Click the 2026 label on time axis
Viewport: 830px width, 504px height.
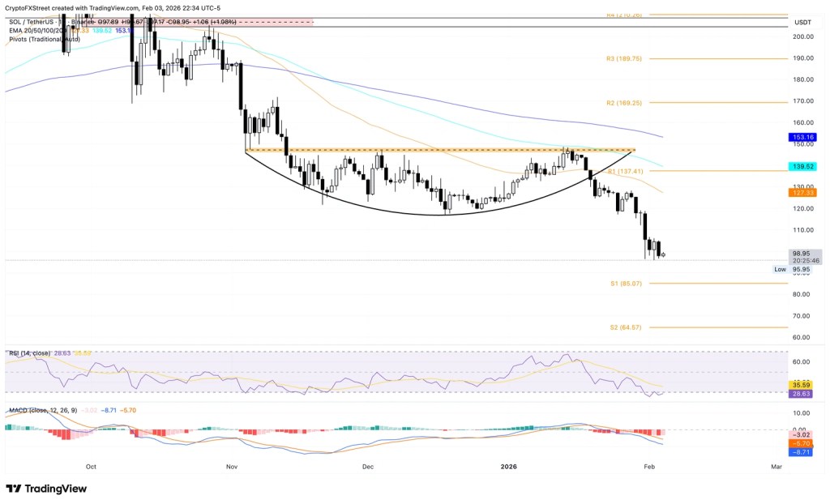click(509, 467)
